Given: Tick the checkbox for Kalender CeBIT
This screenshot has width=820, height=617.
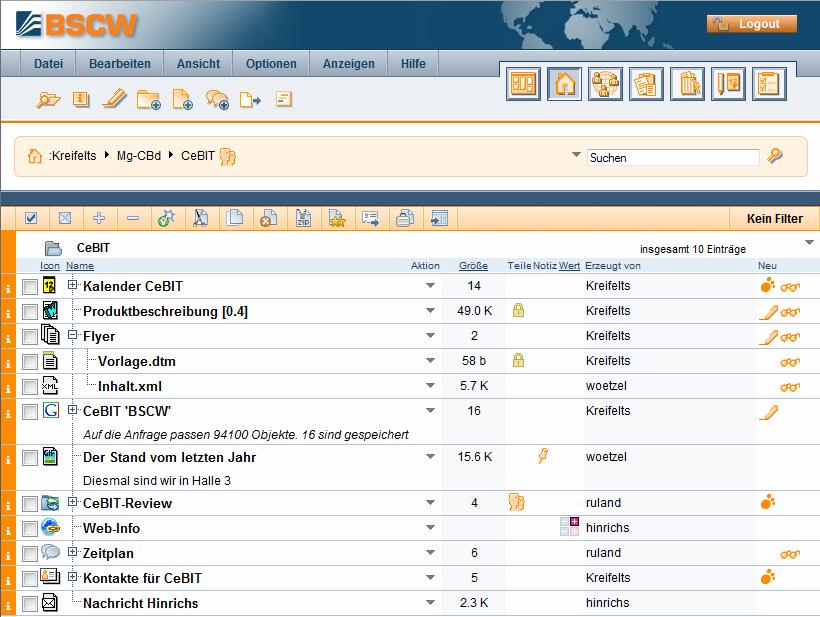Looking at the screenshot, I should tap(30, 286).
